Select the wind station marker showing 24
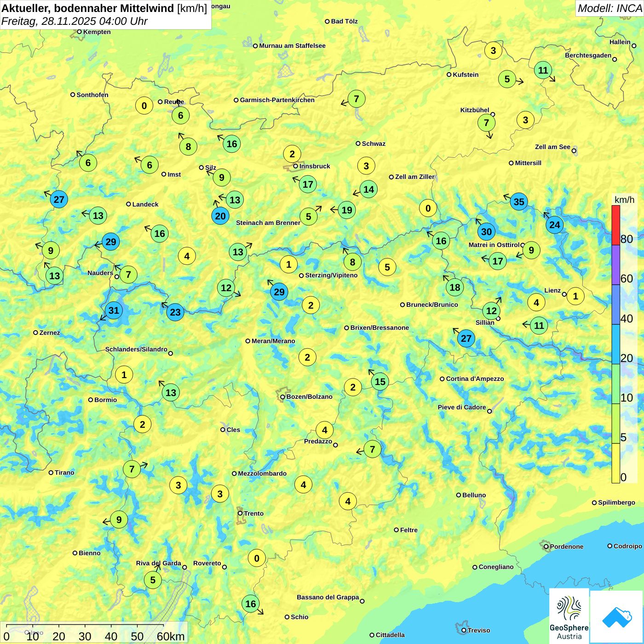The height and width of the screenshot is (644, 644). pos(555,224)
